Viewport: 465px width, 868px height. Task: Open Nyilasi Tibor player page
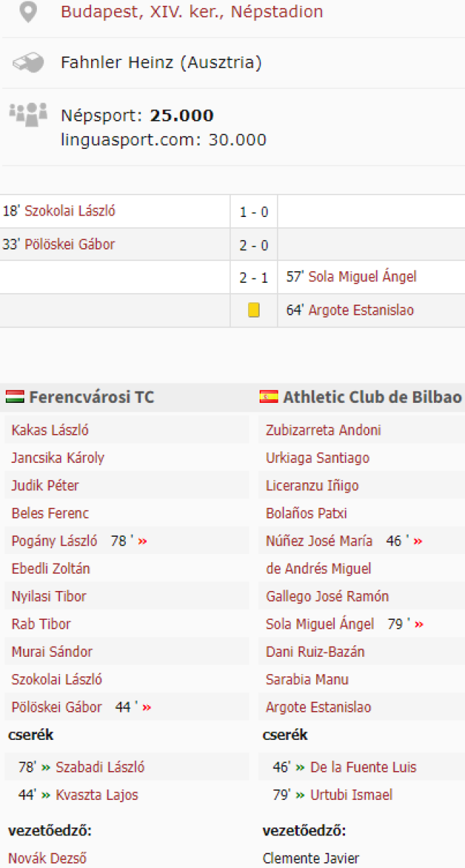pos(48,597)
